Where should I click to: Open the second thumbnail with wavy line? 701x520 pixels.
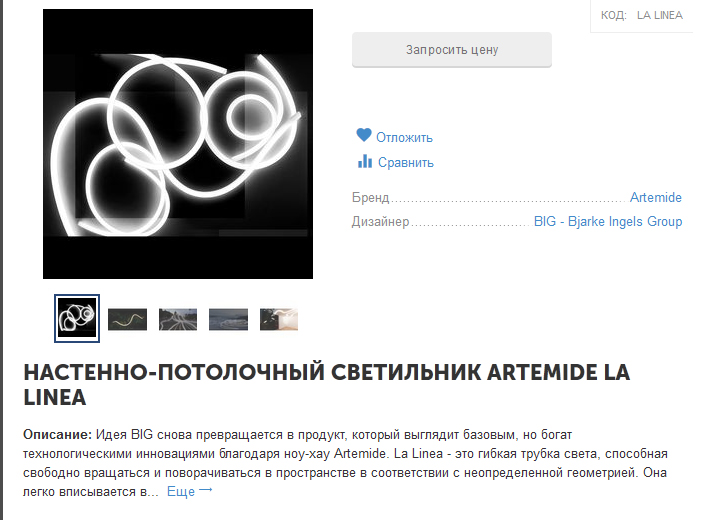click(127, 319)
